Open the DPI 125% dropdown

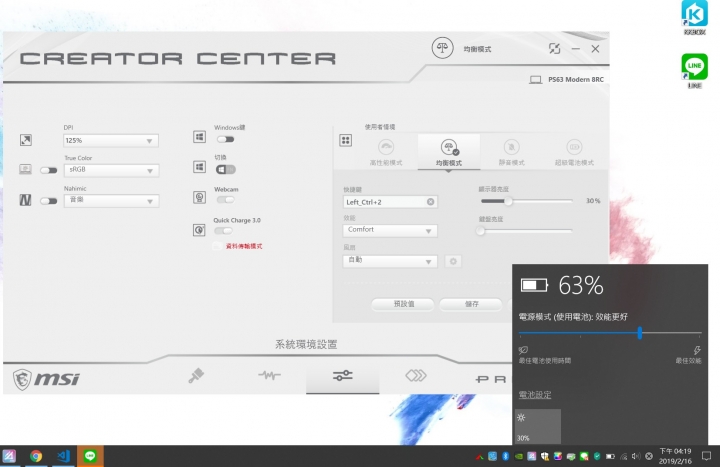(x=111, y=141)
